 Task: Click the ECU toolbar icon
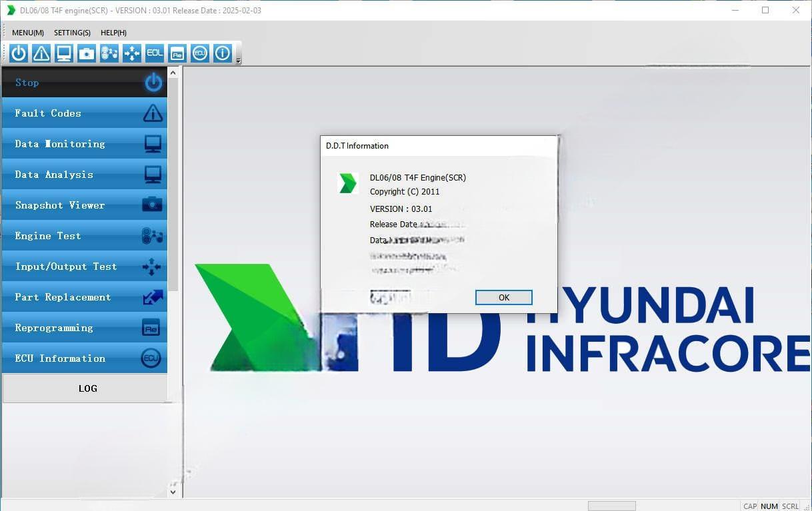pyautogui.click(x=200, y=53)
